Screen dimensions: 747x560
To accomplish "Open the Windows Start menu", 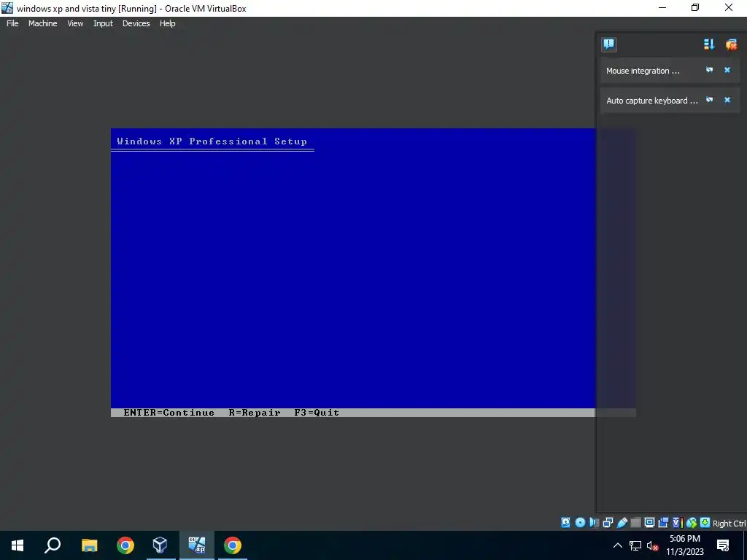I will click(x=18, y=545).
